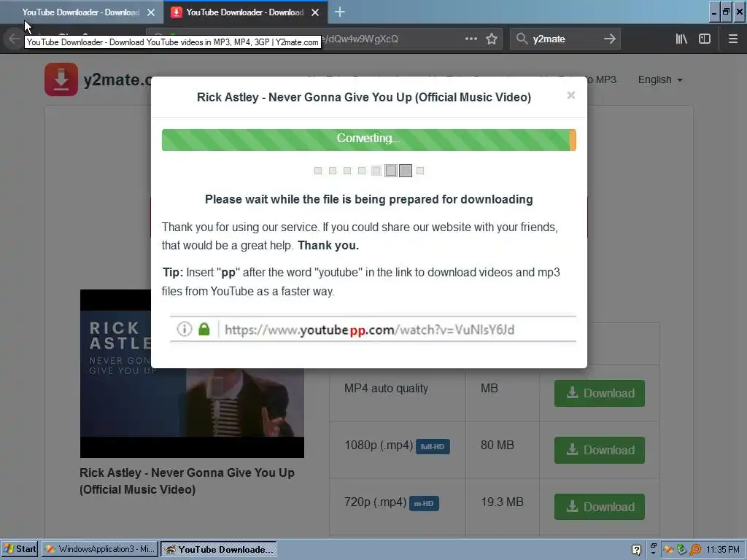Image resolution: width=747 pixels, height=560 pixels.
Task: Click the m-HD badge
Action: [x=424, y=503]
